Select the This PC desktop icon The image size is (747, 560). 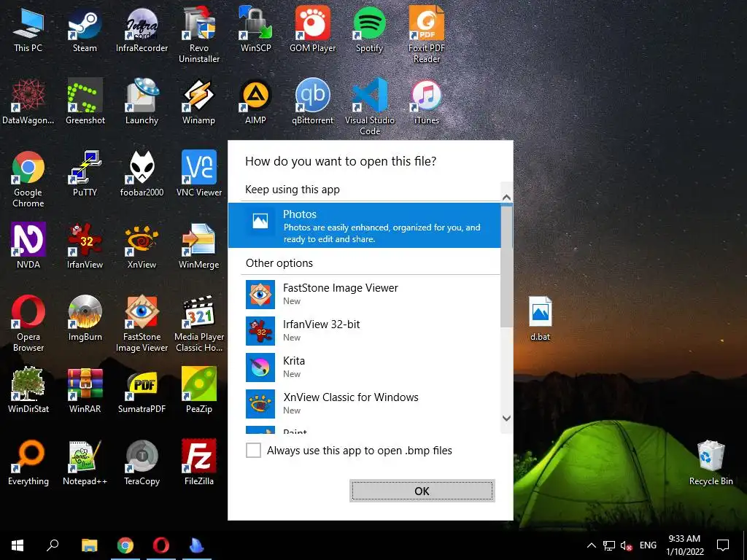pyautogui.click(x=28, y=29)
